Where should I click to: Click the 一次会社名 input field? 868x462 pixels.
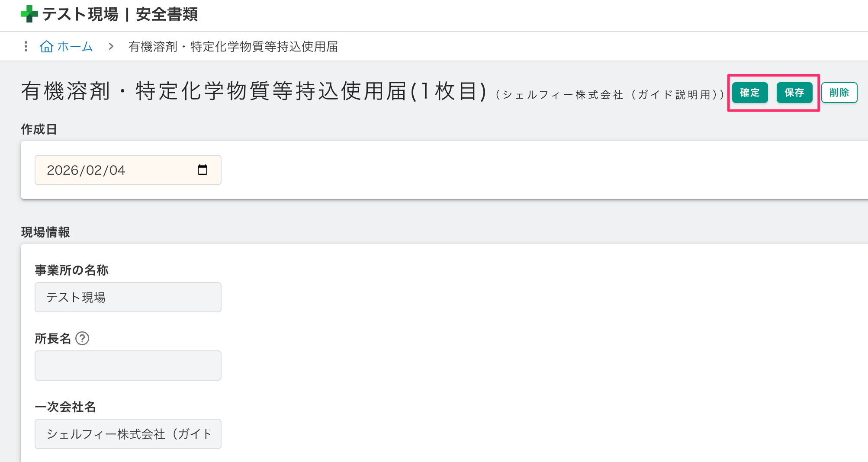coord(128,434)
